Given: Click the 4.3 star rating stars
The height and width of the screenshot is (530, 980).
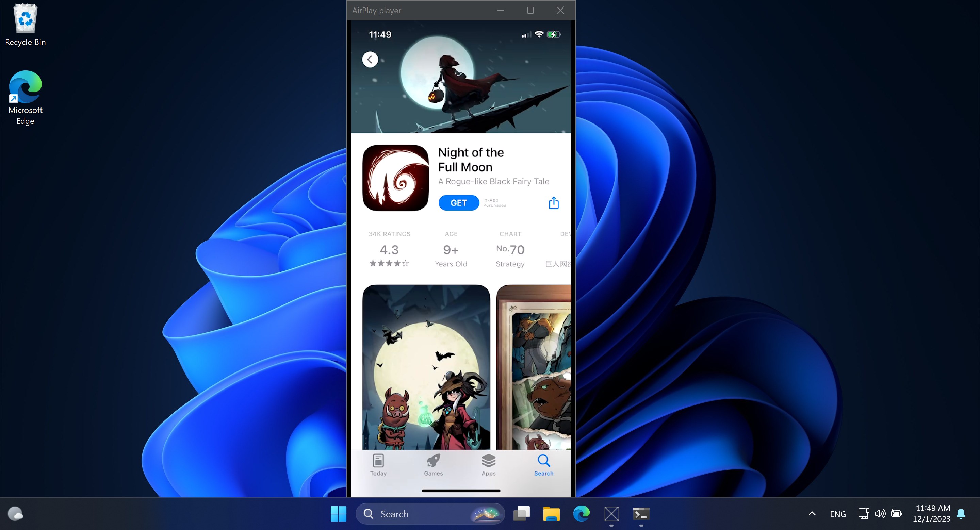Looking at the screenshot, I should click(x=389, y=264).
